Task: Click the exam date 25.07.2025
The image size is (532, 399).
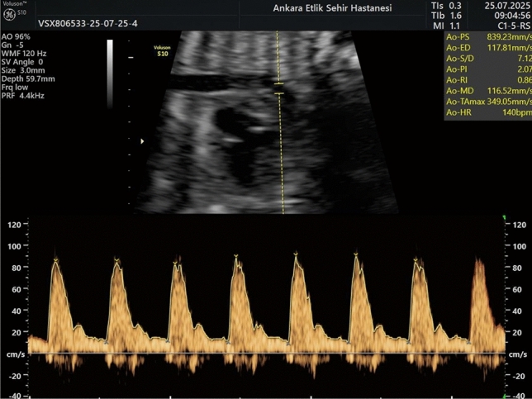Action: click(x=508, y=6)
